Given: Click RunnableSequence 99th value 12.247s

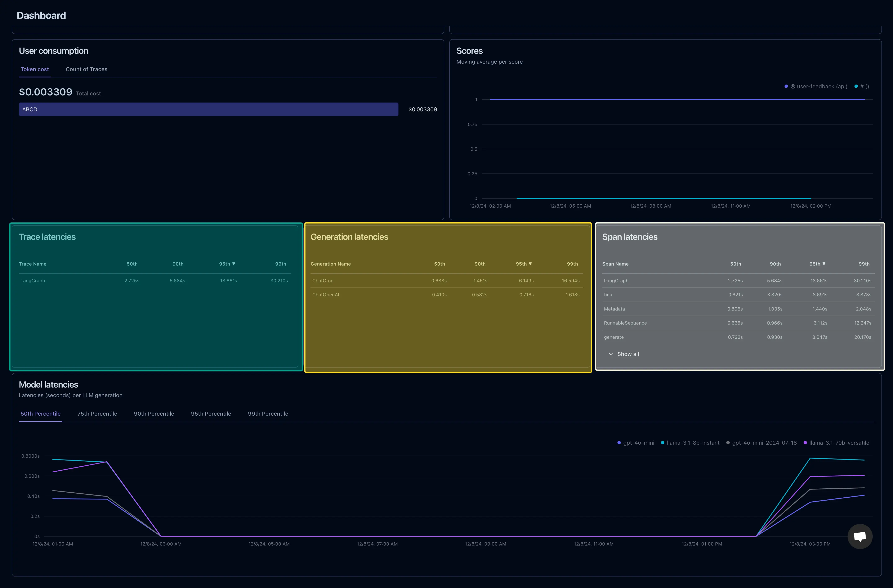Looking at the screenshot, I should pyautogui.click(x=863, y=323).
